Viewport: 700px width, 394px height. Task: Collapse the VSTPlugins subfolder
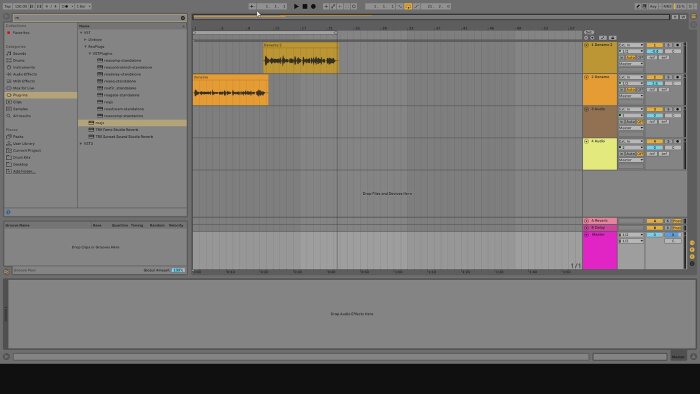[x=90, y=54]
